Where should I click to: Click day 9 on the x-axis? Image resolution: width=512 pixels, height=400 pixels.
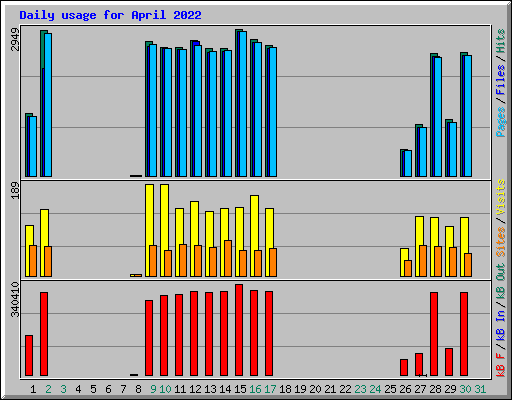[x=153, y=389]
